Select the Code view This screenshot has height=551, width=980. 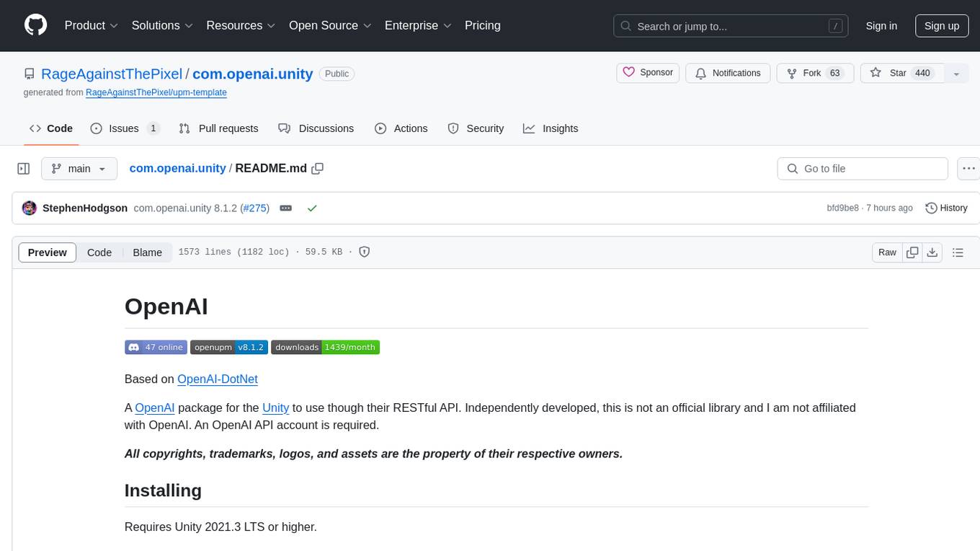tap(99, 252)
